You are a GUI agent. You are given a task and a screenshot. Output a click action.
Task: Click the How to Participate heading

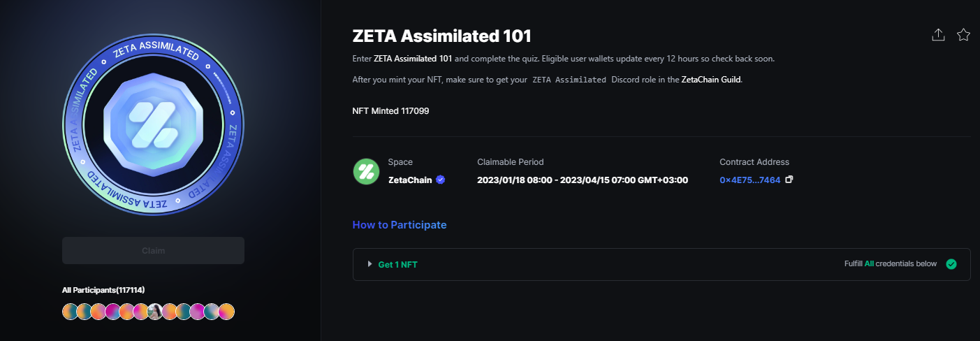(x=400, y=225)
